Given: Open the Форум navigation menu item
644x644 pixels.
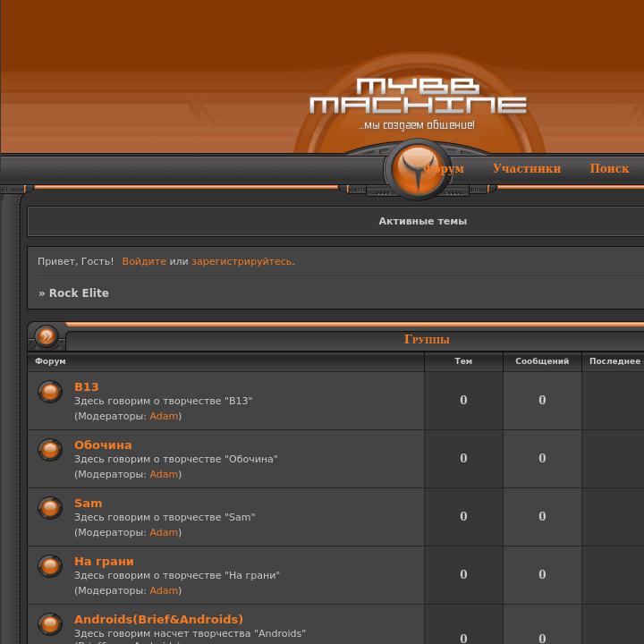Looking at the screenshot, I should click(x=444, y=168).
